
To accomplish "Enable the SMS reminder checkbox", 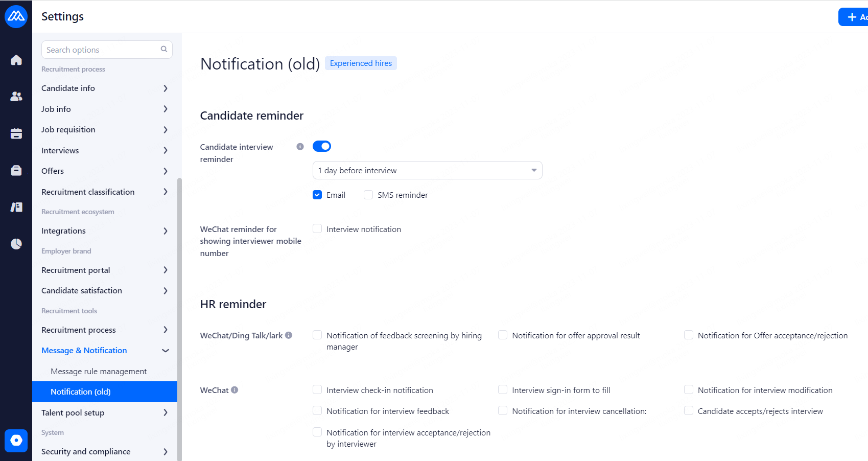I will tap(368, 195).
